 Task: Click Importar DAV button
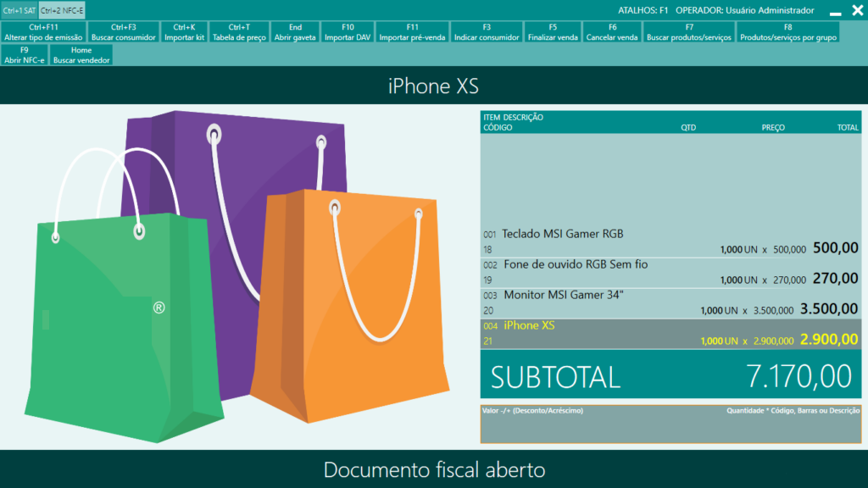pos(348,32)
